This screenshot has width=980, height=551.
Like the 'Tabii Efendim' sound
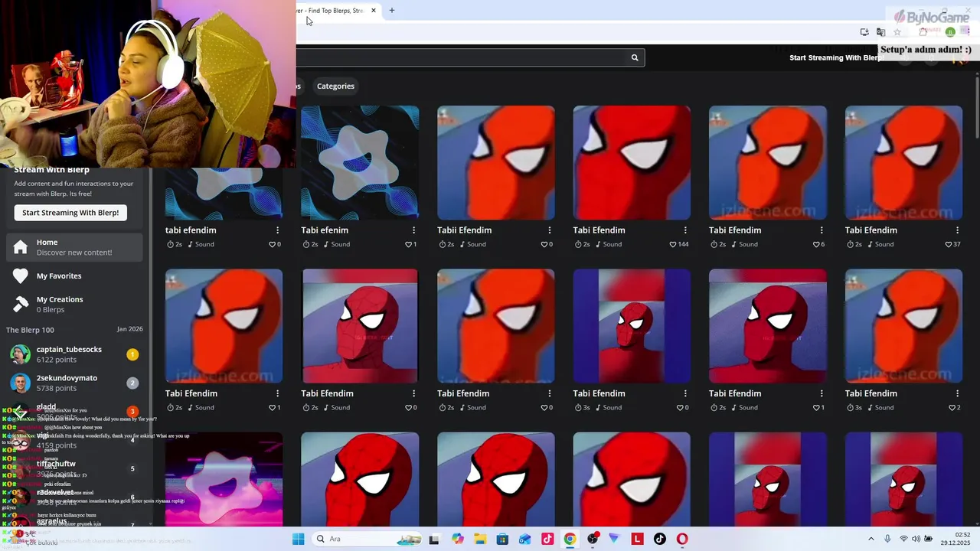(x=544, y=244)
